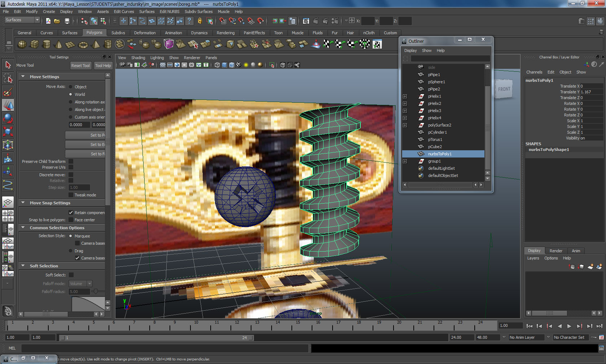Create a polygon cone from the shelf
This screenshot has width=606, height=364.
[58, 45]
